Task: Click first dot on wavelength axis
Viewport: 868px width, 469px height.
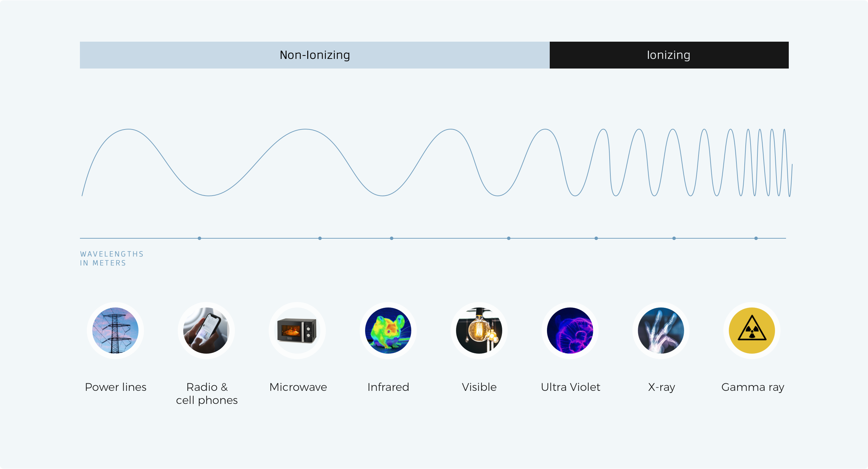Action: [x=199, y=238]
